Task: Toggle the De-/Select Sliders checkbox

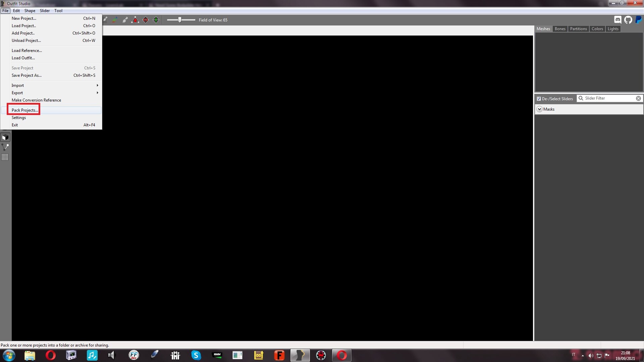Action: click(539, 99)
